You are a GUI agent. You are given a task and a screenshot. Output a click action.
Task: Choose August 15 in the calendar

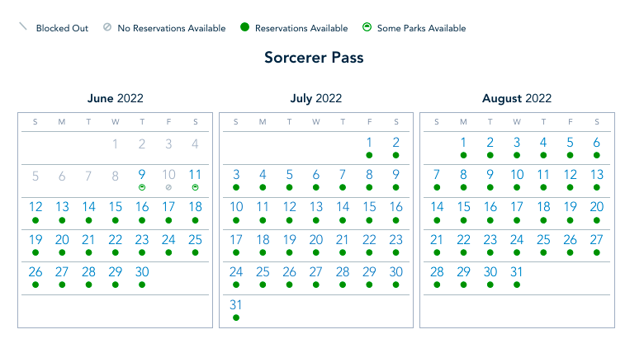click(x=463, y=207)
